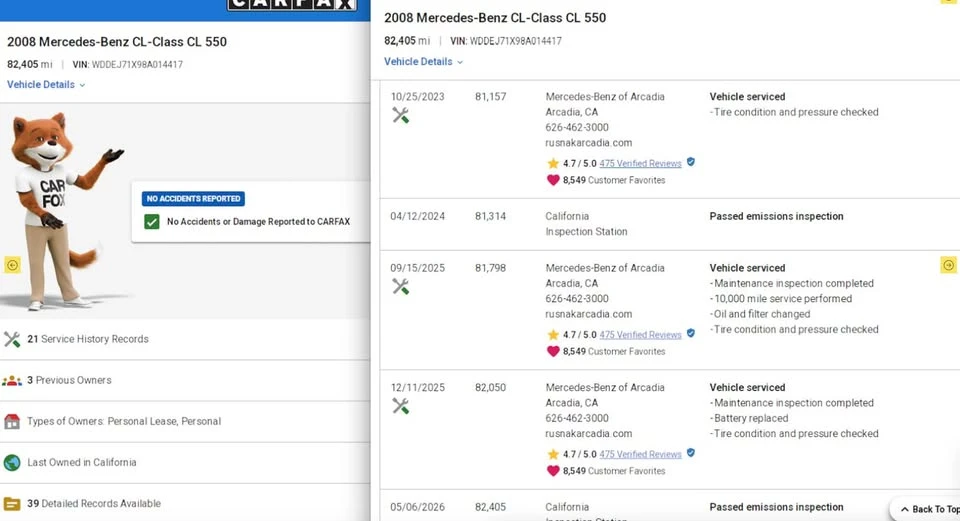
Task: Open 475 Verified Reviews link in 10/25/2023 entry
Action: (640, 163)
